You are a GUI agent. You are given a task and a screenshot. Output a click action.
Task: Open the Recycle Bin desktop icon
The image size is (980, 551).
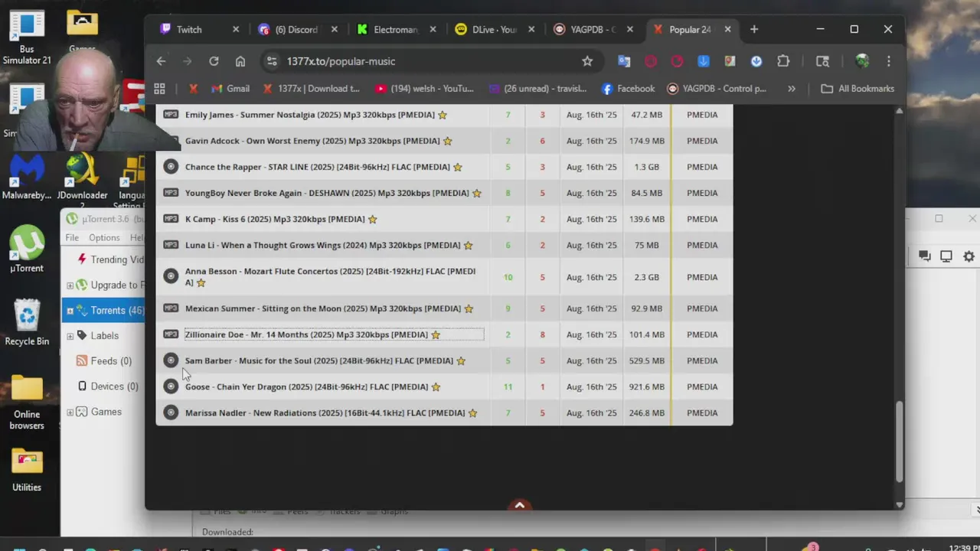click(27, 322)
